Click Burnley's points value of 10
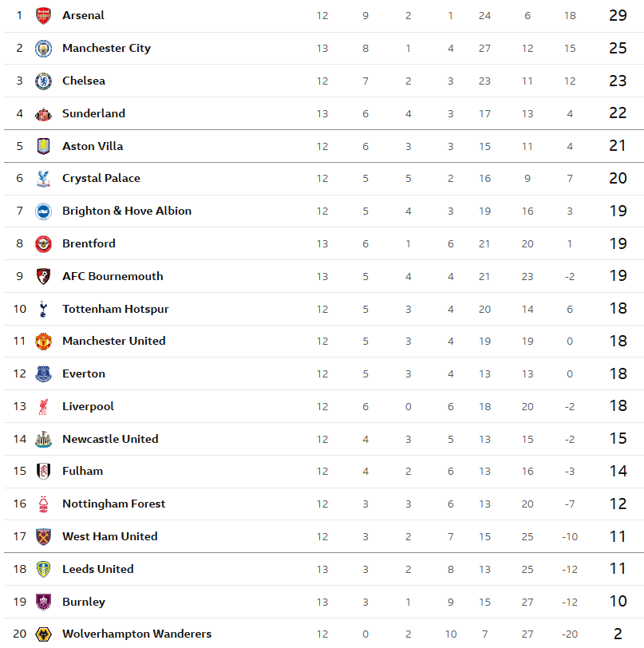 pyautogui.click(x=618, y=602)
